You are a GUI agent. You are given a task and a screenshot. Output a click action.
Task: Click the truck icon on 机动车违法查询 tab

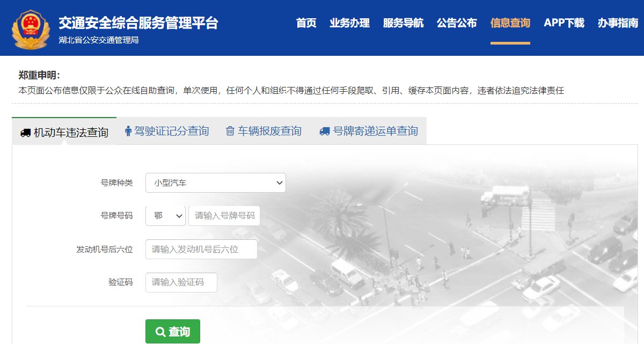pyautogui.click(x=25, y=133)
